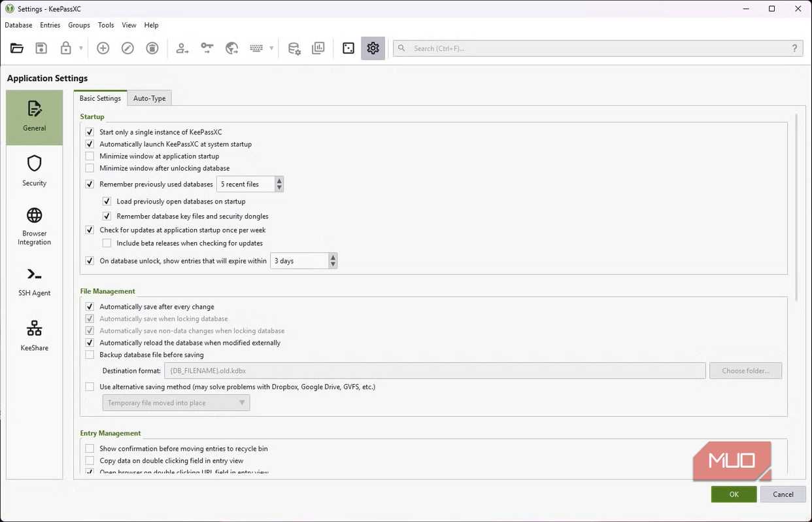Click the Cancel button
Viewport: 812px width, 522px height.
[783, 495]
